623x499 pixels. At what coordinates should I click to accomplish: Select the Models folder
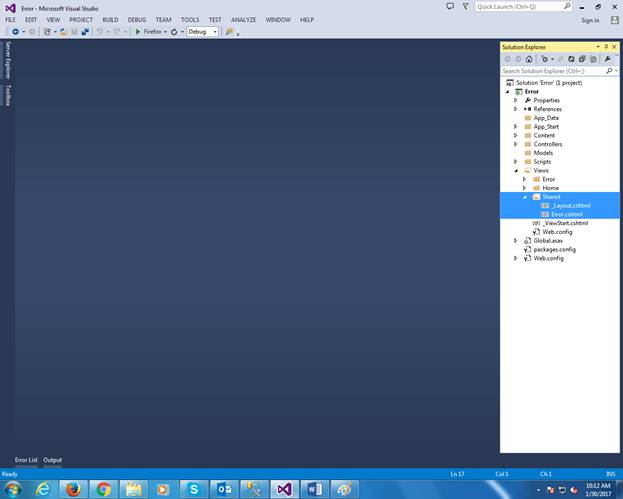[543, 153]
